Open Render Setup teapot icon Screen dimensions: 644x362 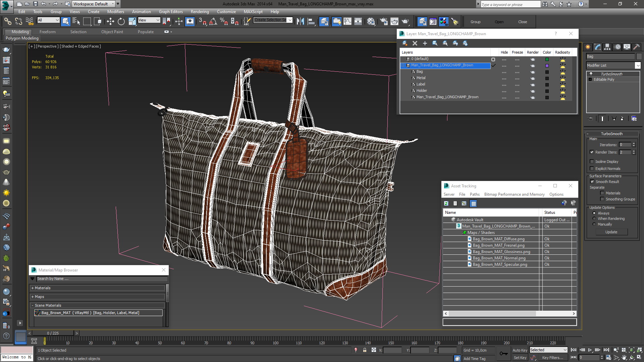383,21
